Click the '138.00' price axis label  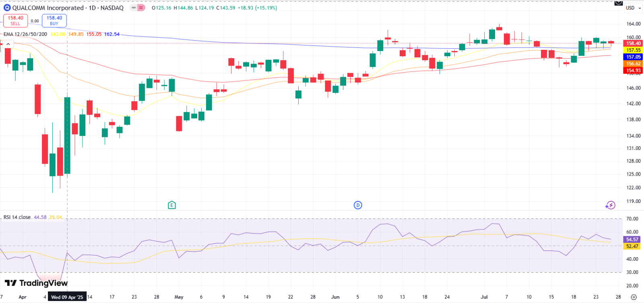coord(634,120)
